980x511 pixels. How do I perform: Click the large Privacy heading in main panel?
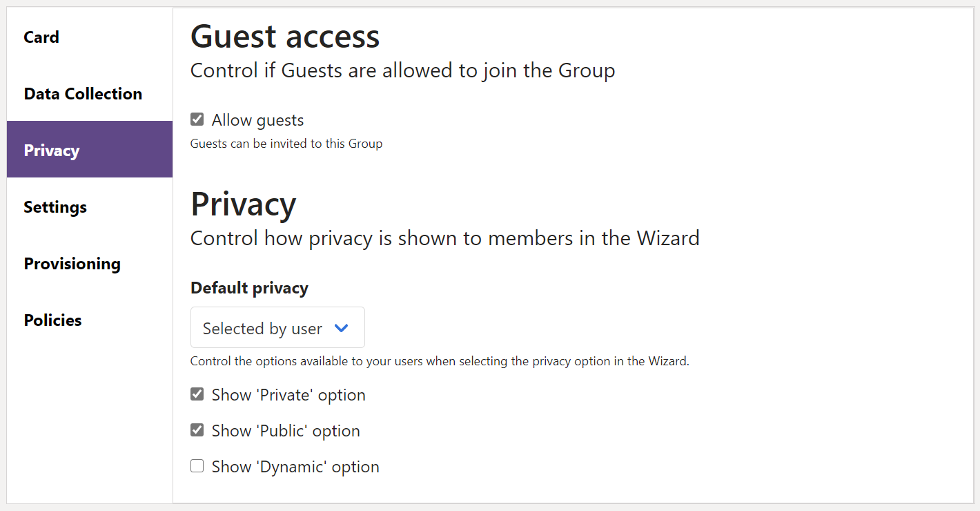pos(243,204)
